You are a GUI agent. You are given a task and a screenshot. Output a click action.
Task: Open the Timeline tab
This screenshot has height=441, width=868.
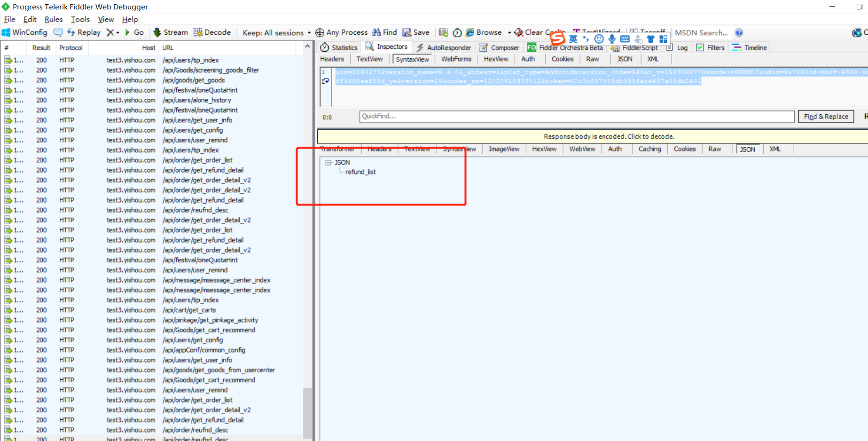(x=750, y=47)
